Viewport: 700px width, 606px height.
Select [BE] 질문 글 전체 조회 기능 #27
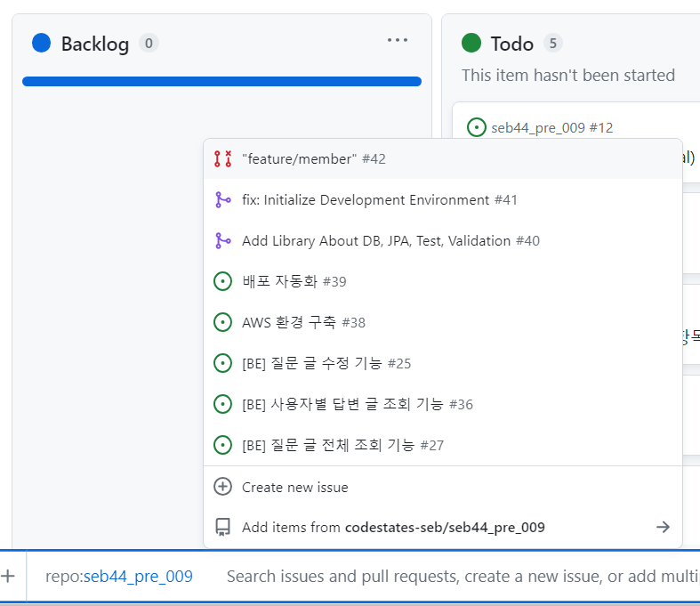443,445
